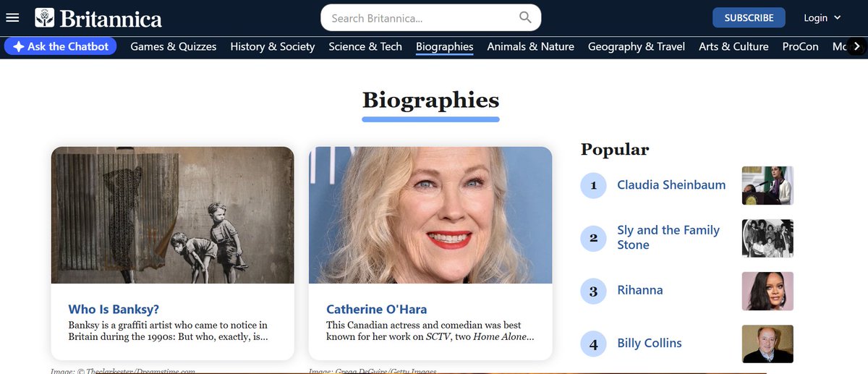868x374 pixels.
Task: Open the Rihanna popular link
Action: tap(640, 290)
